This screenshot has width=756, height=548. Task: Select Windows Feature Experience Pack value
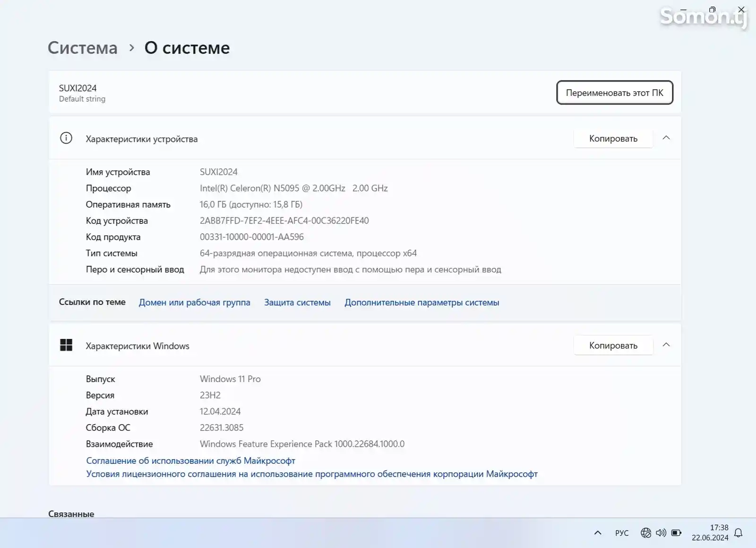click(302, 444)
